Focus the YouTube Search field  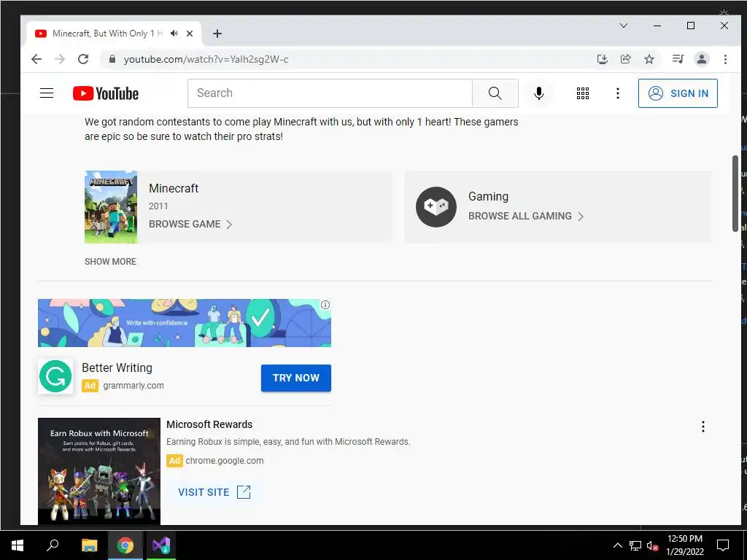tap(330, 93)
